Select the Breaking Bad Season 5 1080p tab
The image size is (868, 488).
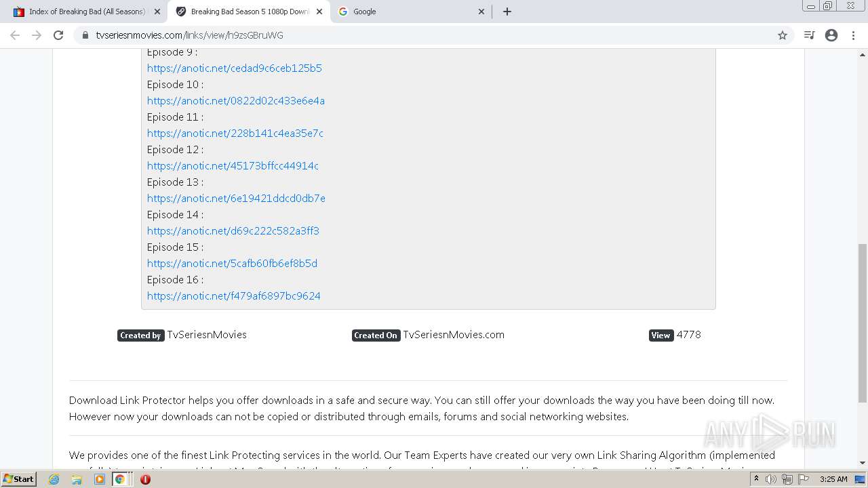tap(249, 12)
